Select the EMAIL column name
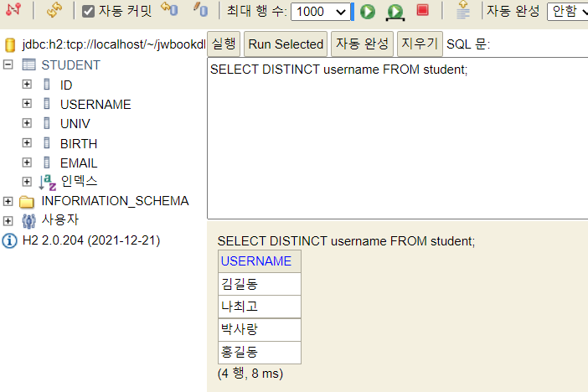Viewport: 588px width, 392px height. (79, 163)
